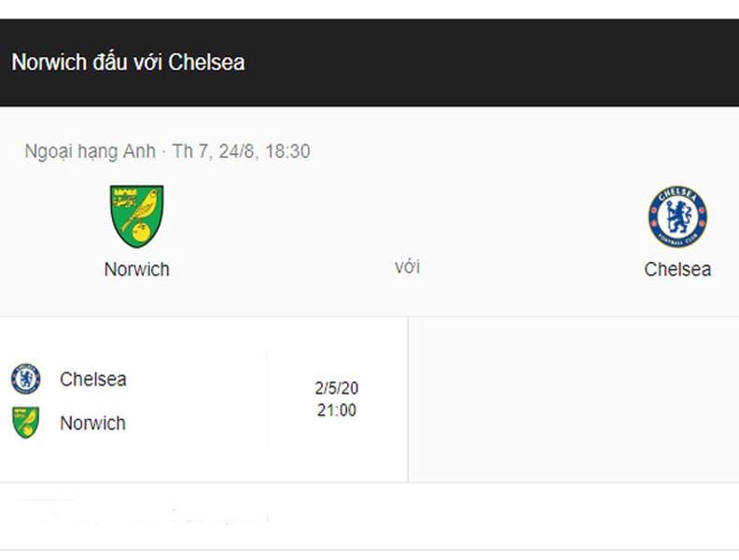Image resolution: width=739 pixels, height=560 pixels.
Task: Click the 21:00 kickoff time
Action: pos(337,410)
